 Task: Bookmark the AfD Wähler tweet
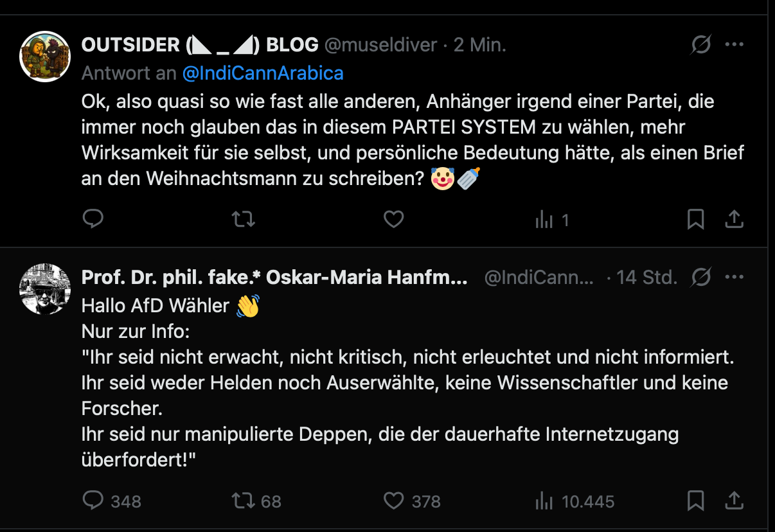(696, 501)
